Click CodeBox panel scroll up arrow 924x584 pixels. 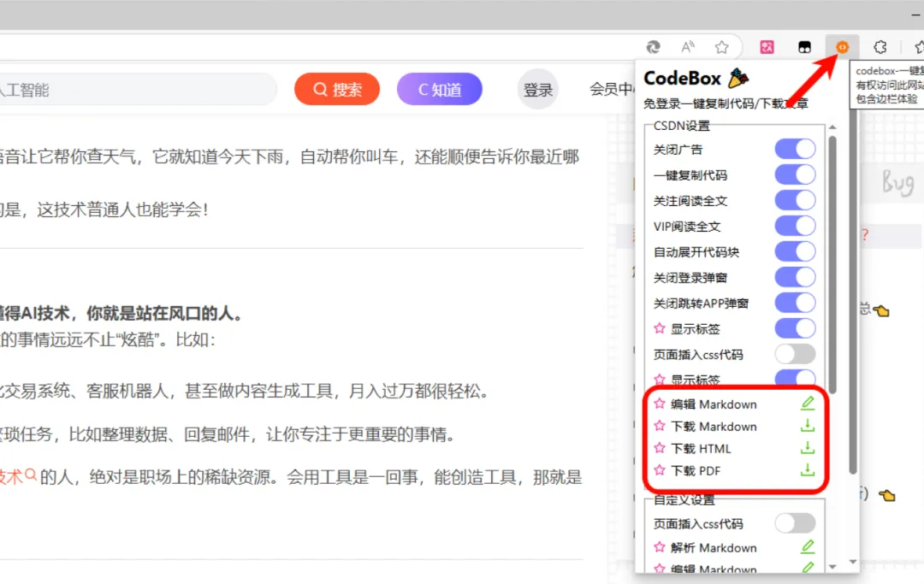(832, 127)
